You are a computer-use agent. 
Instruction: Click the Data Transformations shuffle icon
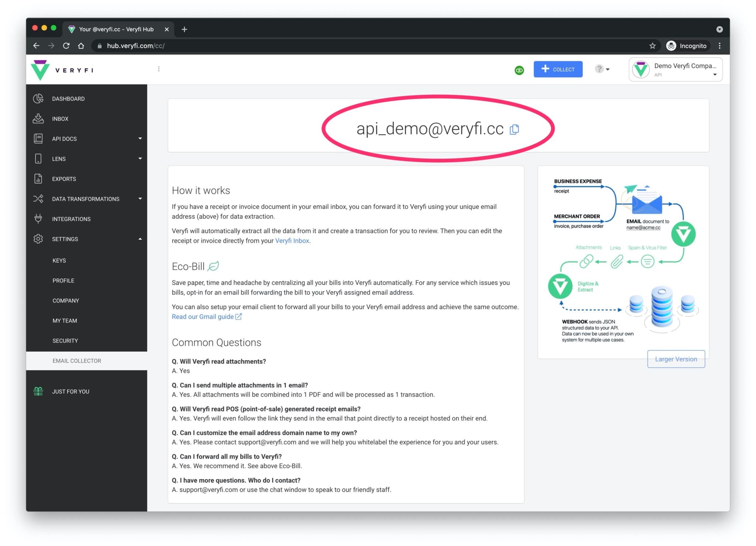[x=38, y=199]
